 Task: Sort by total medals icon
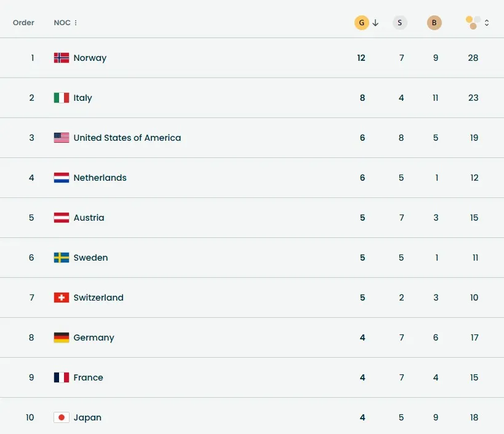473,23
